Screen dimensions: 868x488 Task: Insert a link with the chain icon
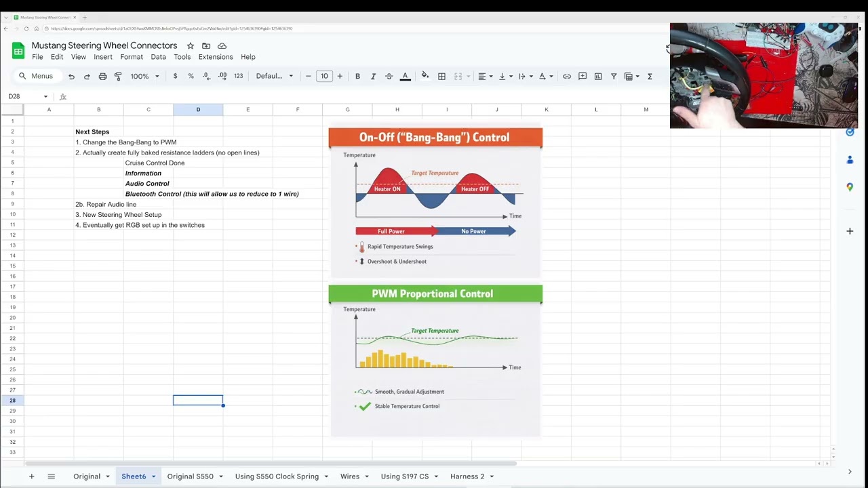point(567,77)
